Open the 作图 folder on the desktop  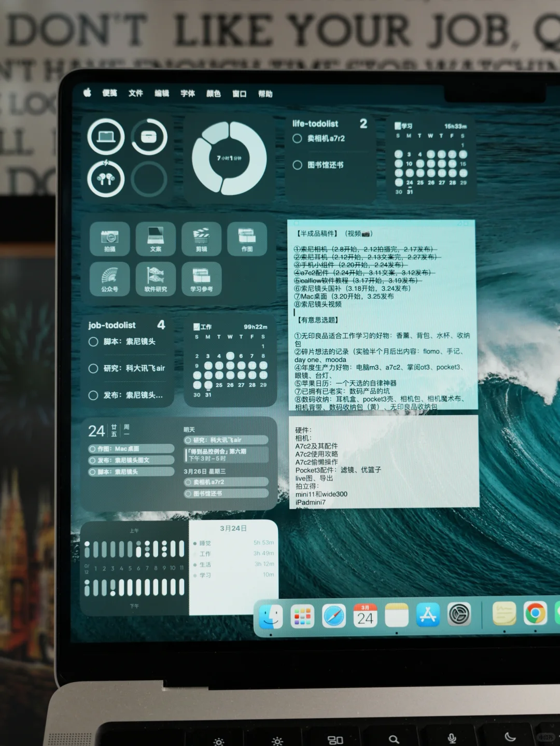click(x=247, y=239)
